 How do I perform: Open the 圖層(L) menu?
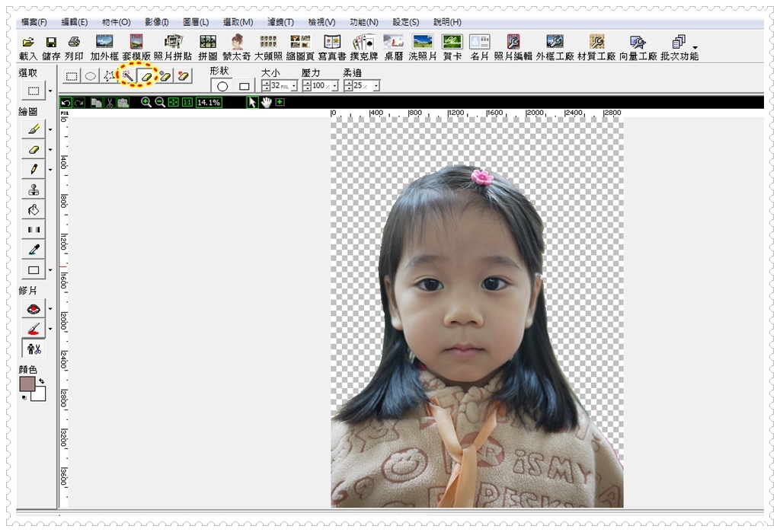196,22
